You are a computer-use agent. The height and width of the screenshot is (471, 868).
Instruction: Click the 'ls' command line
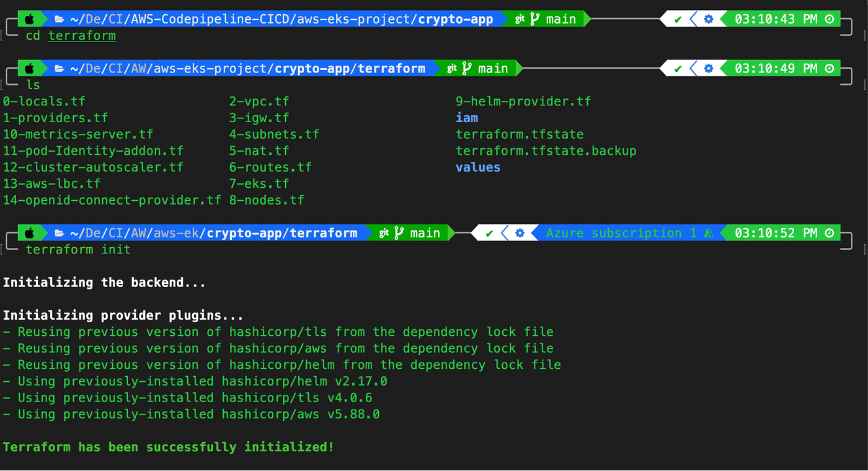[33, 85]
